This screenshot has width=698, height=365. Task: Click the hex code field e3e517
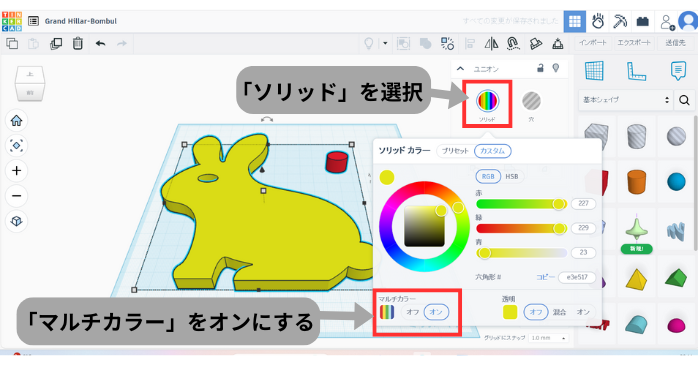point(577,277)
